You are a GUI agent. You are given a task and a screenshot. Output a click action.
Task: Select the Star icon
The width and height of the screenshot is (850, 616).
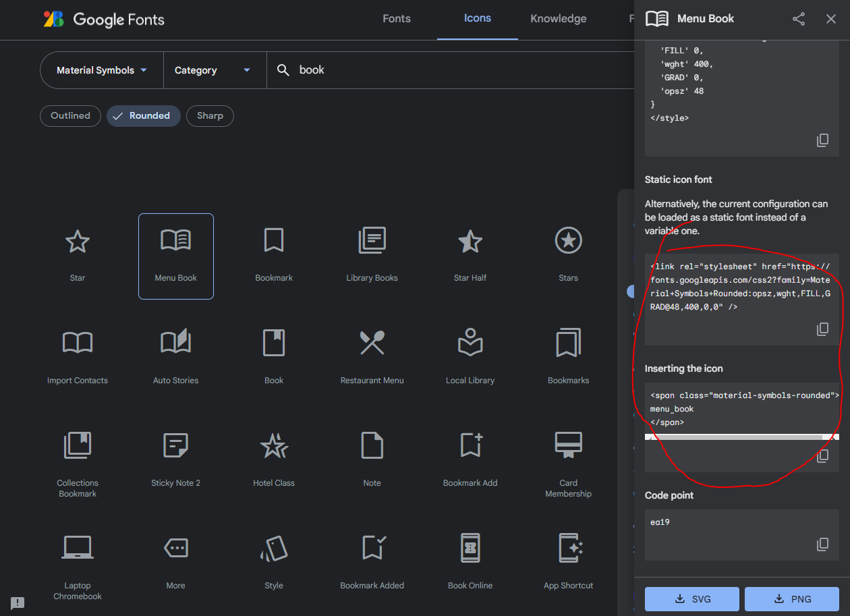tap(78, 241)
